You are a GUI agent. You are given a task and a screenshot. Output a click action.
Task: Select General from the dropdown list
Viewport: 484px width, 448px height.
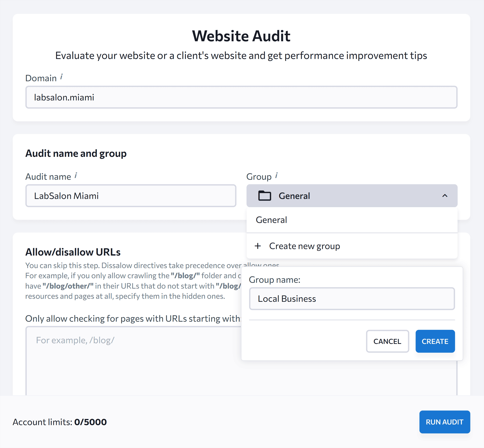[x=271, y=220]
